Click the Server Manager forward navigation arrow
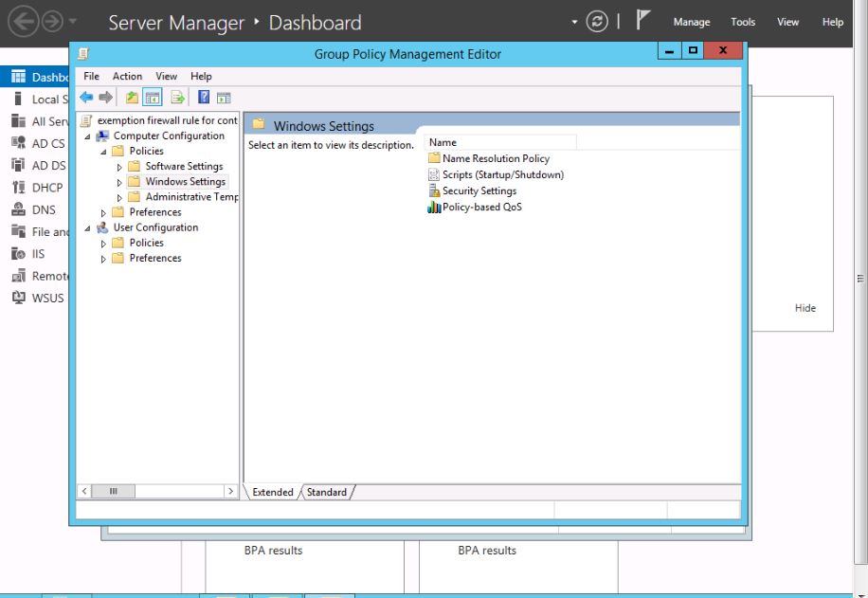 52,22
